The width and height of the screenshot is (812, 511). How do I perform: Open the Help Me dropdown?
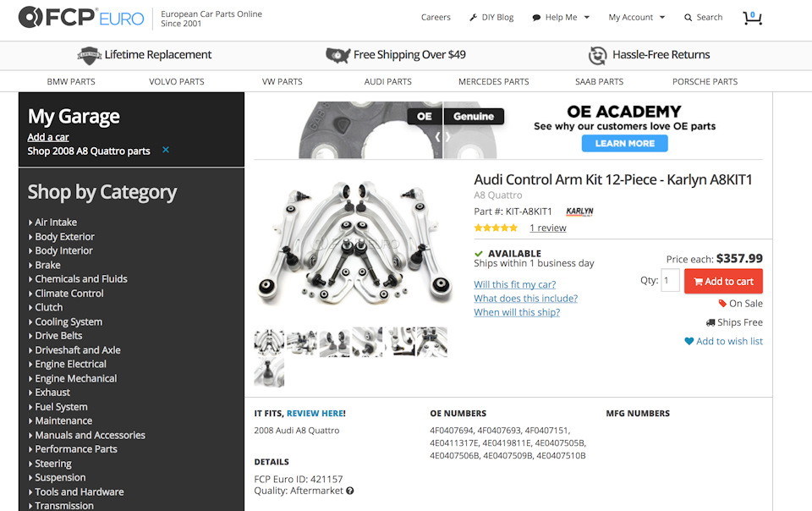561,18
